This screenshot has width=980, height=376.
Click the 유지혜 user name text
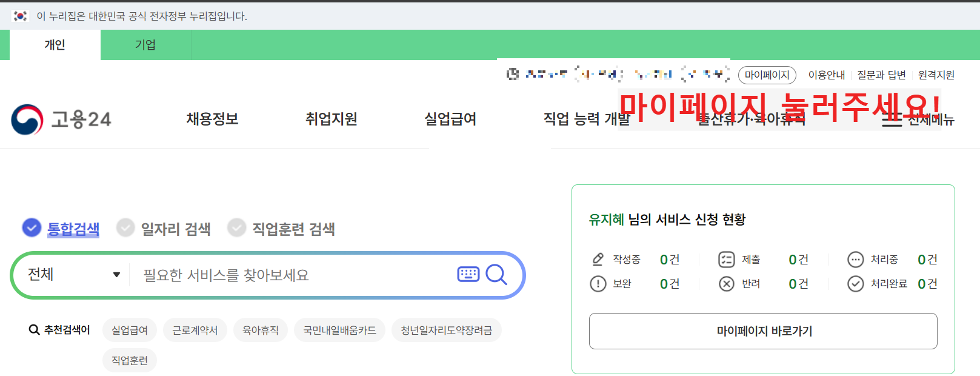tap(606, 220)
